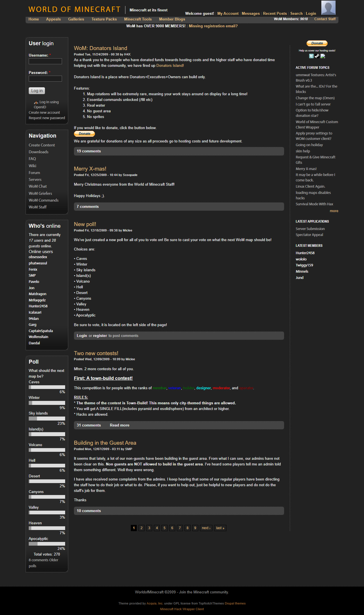Screen dimensions: 364x615
Task: Open My Account in the header
Action: pos(228,13)
